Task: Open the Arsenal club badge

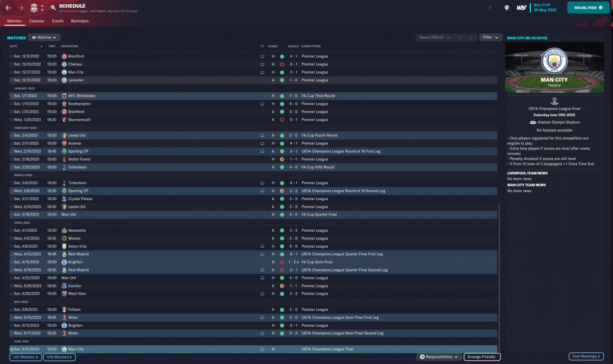Action: tap(64, 143)
